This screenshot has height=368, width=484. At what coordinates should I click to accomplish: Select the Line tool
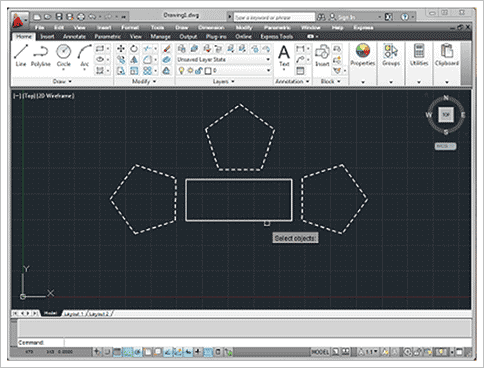pyautogui.click(x=21, y=55)
